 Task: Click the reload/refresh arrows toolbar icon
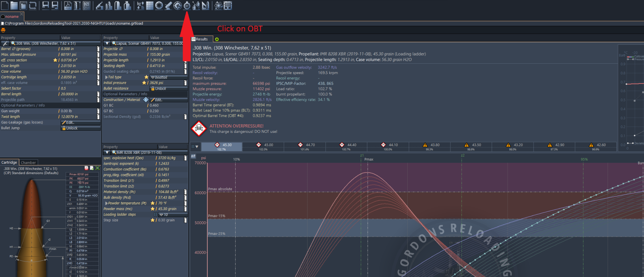(33, 5)
